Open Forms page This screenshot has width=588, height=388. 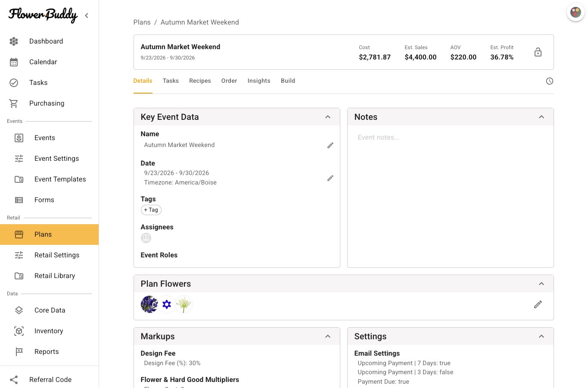(49, 200)
